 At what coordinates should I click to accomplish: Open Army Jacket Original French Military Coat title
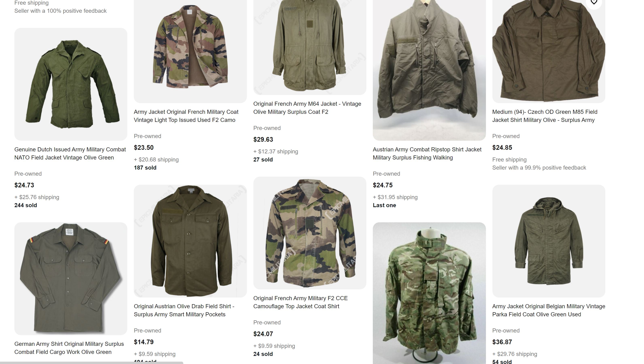(x=186, y=116)
